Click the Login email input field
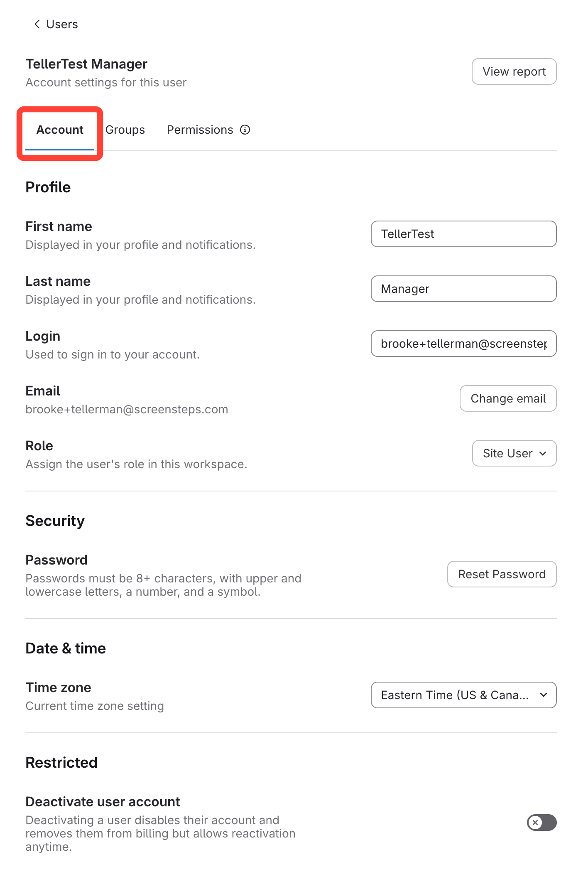The width and height of the screenshot is (588, 889). click(463, 344)
